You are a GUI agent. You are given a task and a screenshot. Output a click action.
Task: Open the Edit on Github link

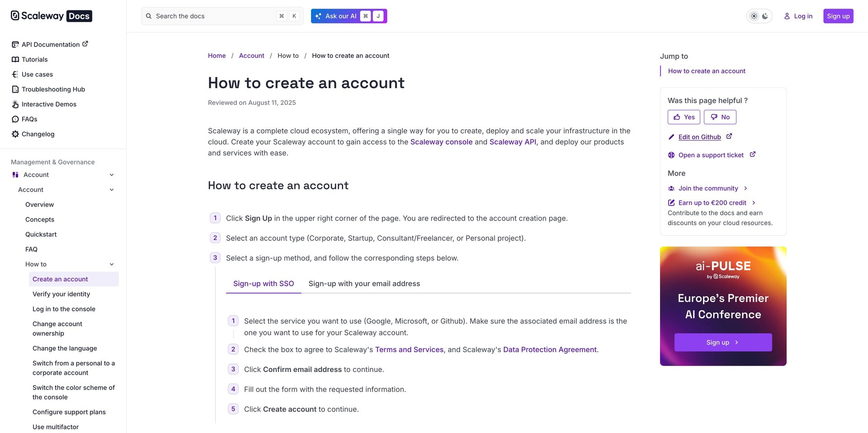click(x=699, y=137)
